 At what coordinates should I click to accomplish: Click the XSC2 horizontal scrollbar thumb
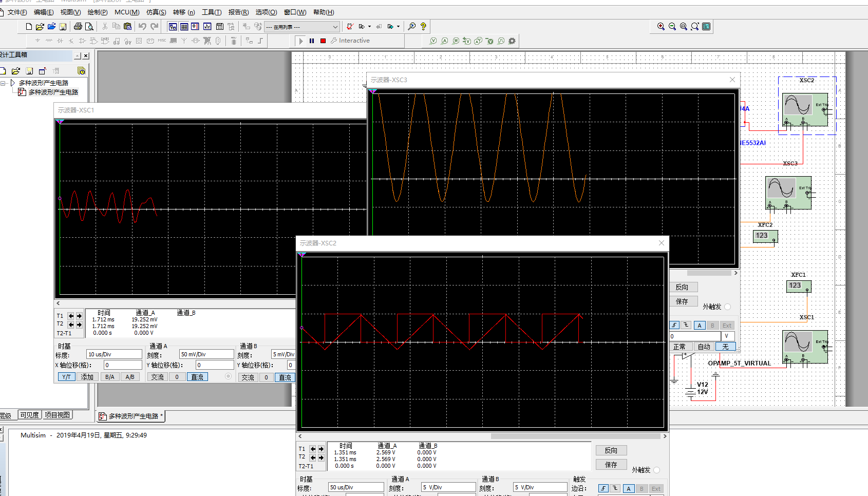(x=575, y=436)
